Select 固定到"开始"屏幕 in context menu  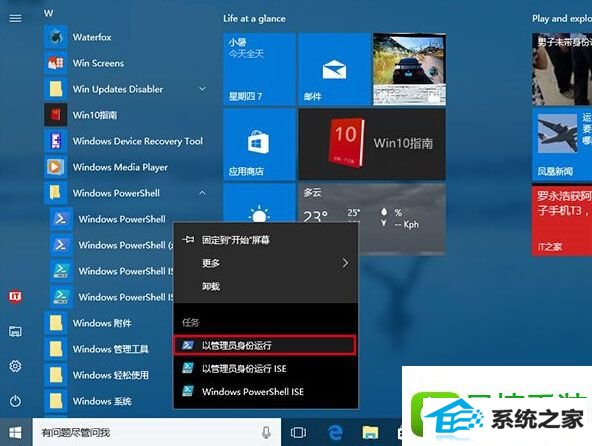coord(266,240)
